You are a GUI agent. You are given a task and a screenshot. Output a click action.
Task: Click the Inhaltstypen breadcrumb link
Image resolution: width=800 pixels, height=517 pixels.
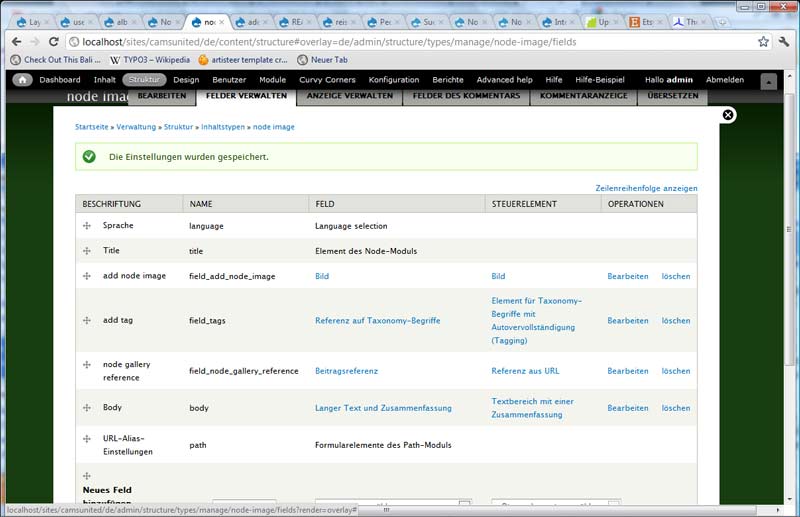pos(223,127)
